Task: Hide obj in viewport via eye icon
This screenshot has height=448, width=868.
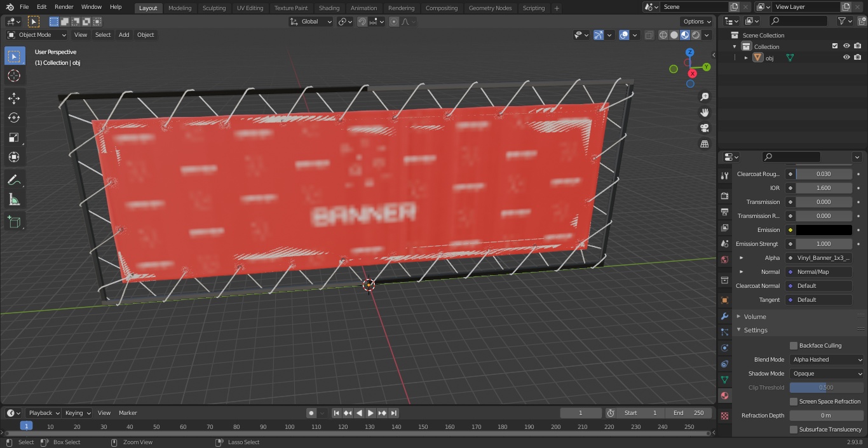Action: point(846,57)
